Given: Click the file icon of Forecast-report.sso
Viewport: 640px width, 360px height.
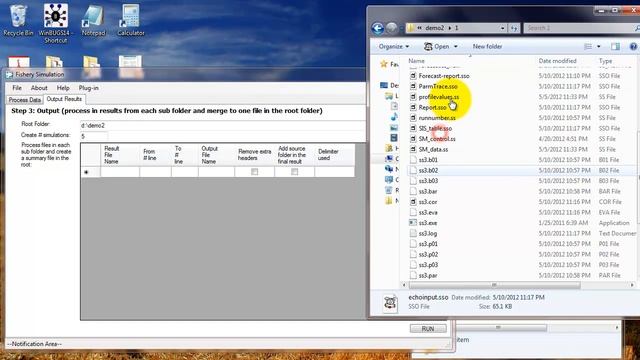Looking at the screenshot, I should (x=413, y=76).
